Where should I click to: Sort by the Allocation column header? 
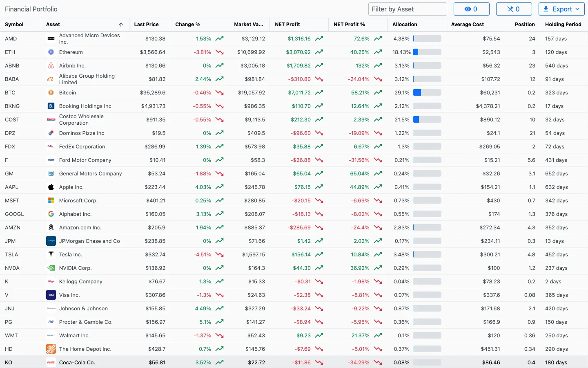[416, 25]
